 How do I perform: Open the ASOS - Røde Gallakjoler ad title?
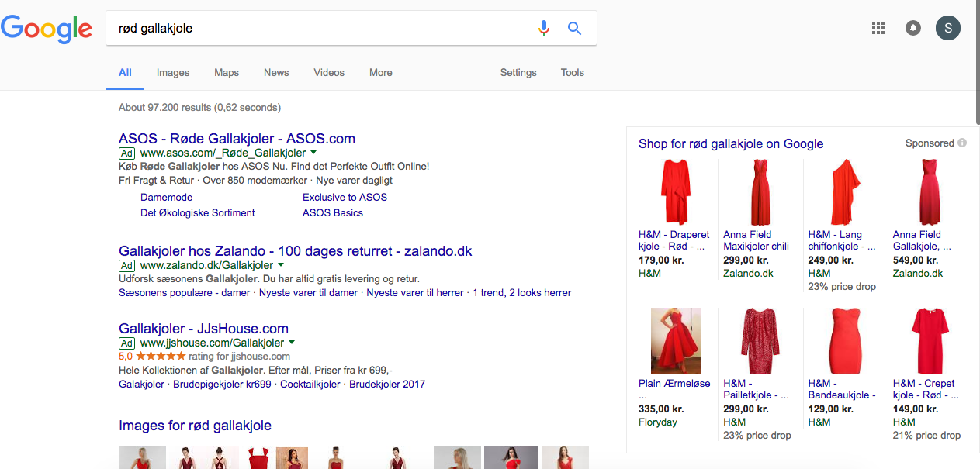(237, 139)
